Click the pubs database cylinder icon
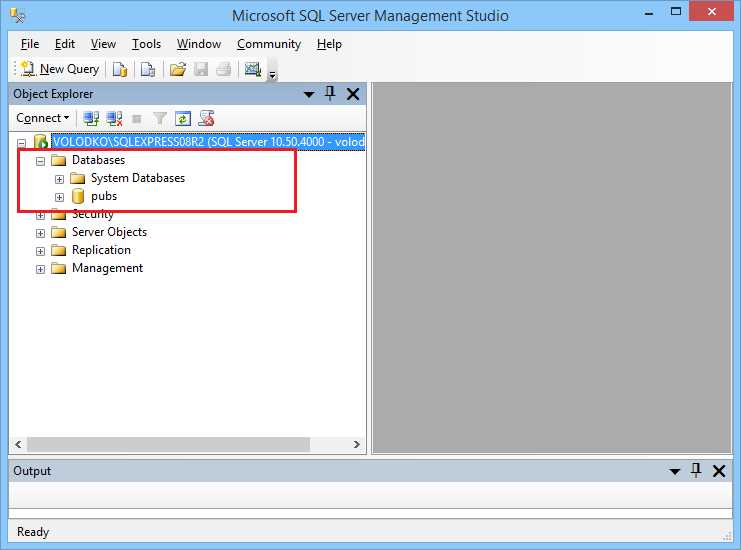 click(x=78, y=196)
